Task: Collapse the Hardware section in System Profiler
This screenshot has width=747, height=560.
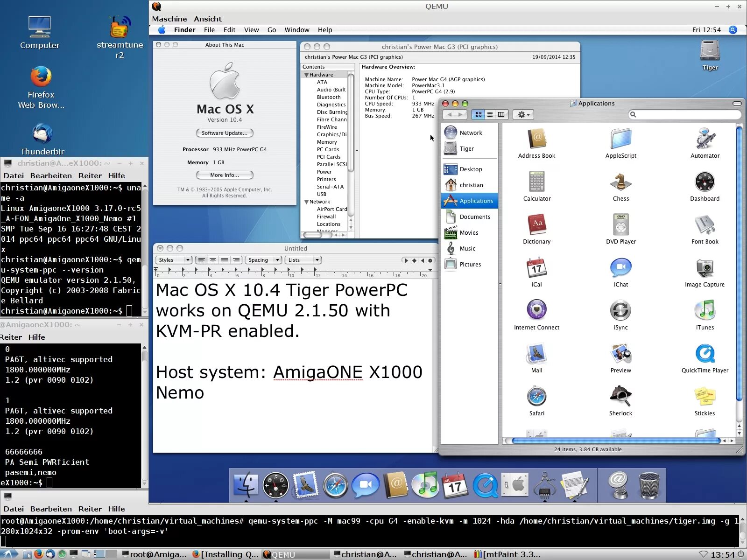Action: coord(306,75)
